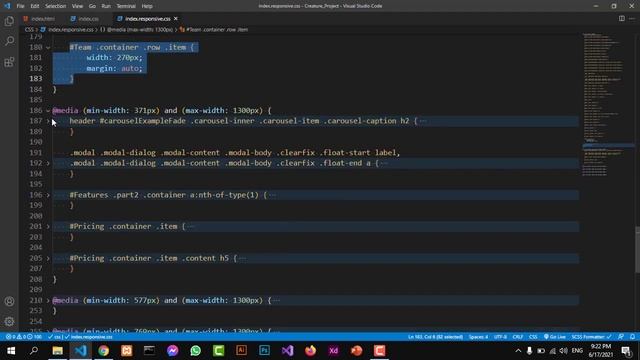Open Firefox from the taskbar
The width and height of the screenshot is (640, 360).
(x=311, y=351)
